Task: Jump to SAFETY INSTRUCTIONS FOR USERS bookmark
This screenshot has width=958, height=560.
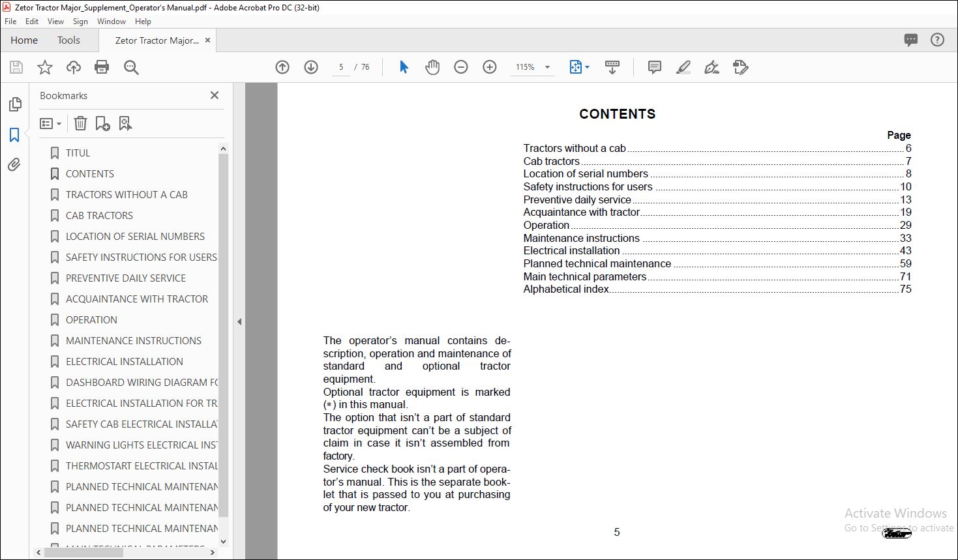Action: click(141, 258)
